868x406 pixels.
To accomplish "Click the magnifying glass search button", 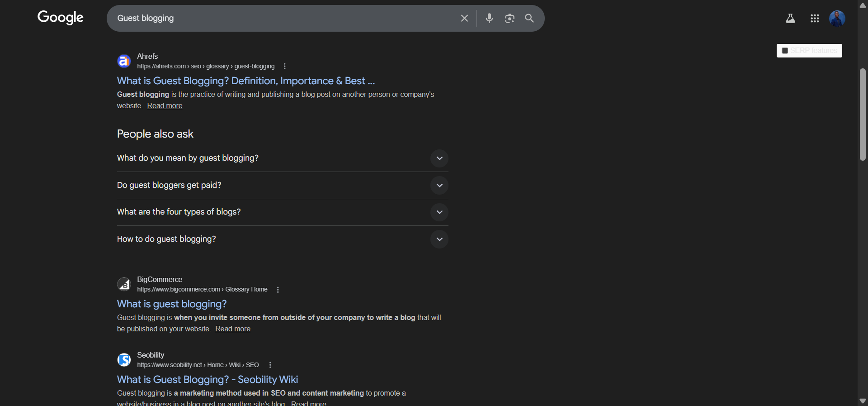I will pos(529,18).
